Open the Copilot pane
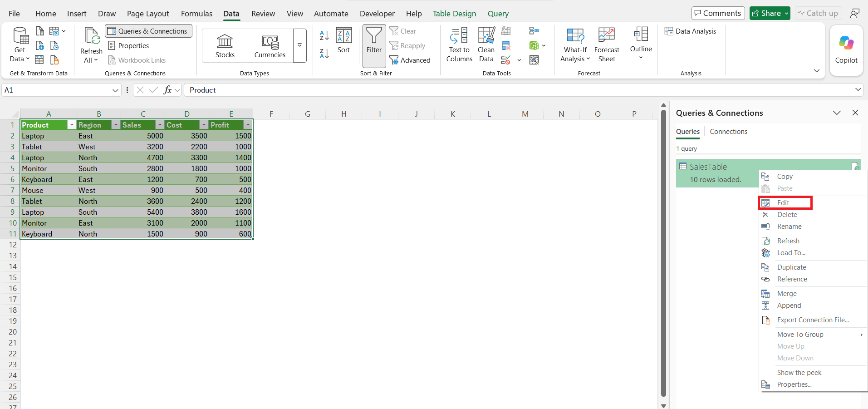 (x=846, y=50)
